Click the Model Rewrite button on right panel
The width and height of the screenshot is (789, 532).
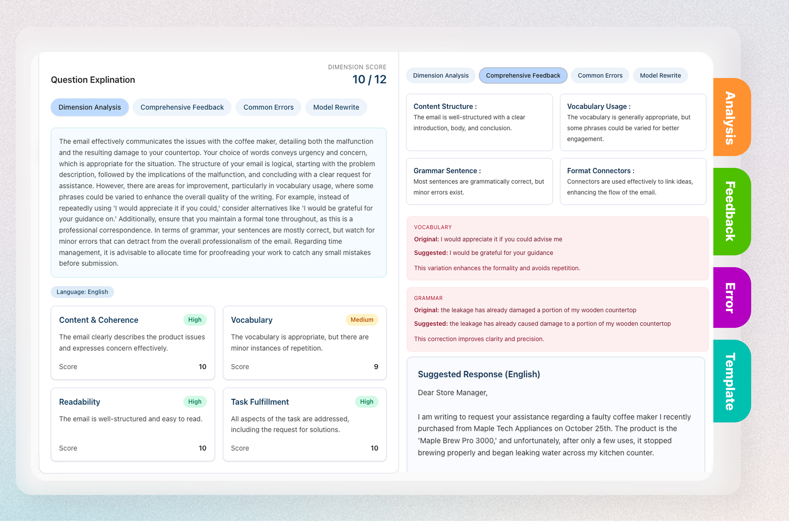pyautogui.click(x=660, y=75)
